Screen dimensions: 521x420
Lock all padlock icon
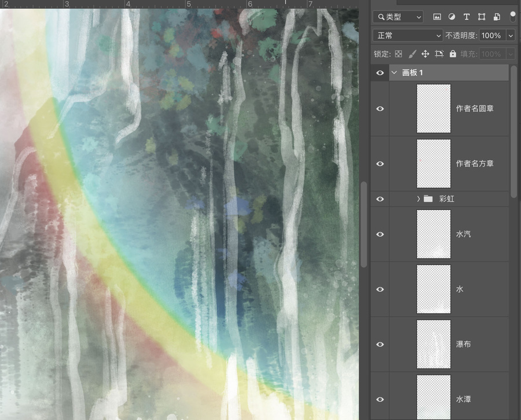pyautogui.click(x=453, y=54)
